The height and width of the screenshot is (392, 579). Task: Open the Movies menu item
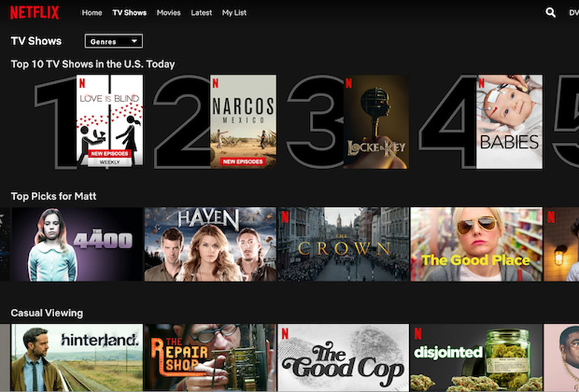click(169, 13)
